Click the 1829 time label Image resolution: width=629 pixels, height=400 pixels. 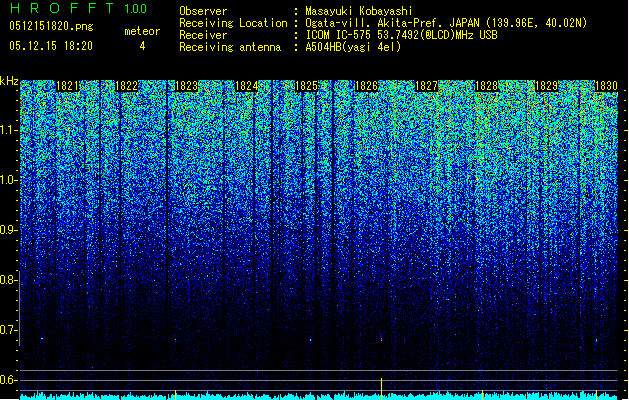(546, 86)
